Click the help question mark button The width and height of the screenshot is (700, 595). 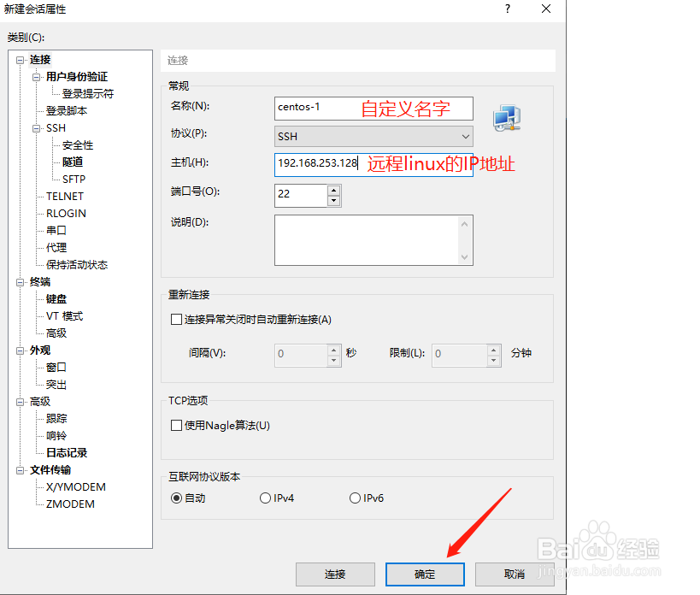pyautogui.click(x=508, y=9)
